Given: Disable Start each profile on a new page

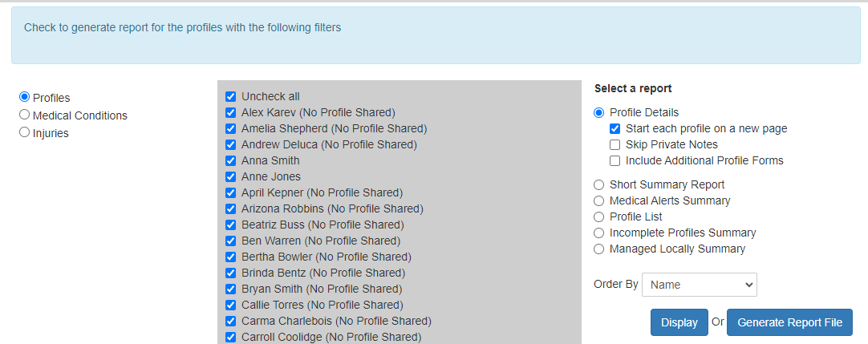Looking at the screenshot, I should click(615, 128).
